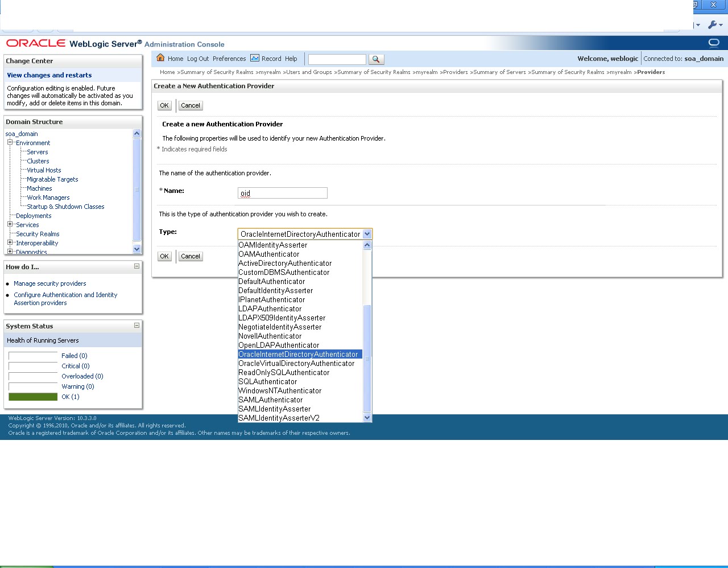Collapse the System Status panel
This screenshot has height=568, width=728.
coord(136,325)
